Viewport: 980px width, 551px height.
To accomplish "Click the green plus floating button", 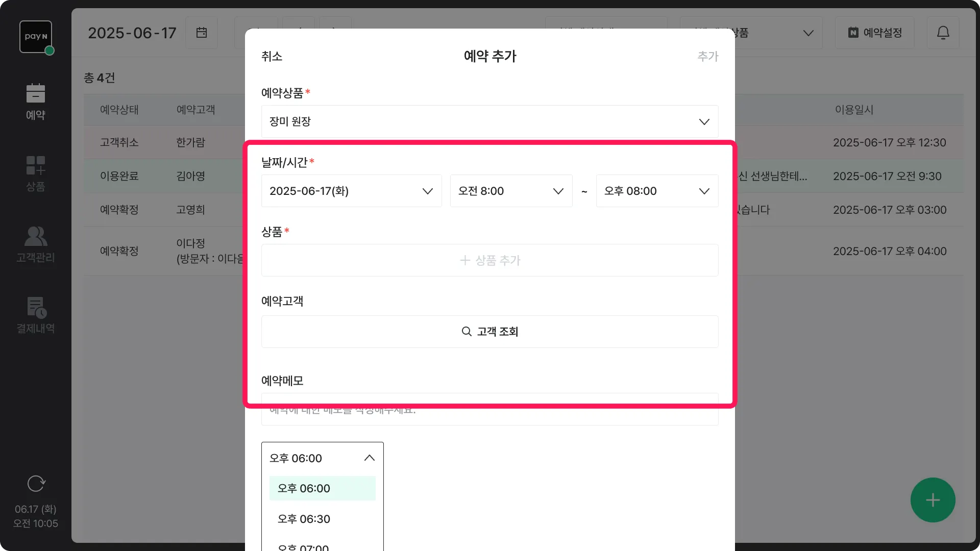I will 933,500.
